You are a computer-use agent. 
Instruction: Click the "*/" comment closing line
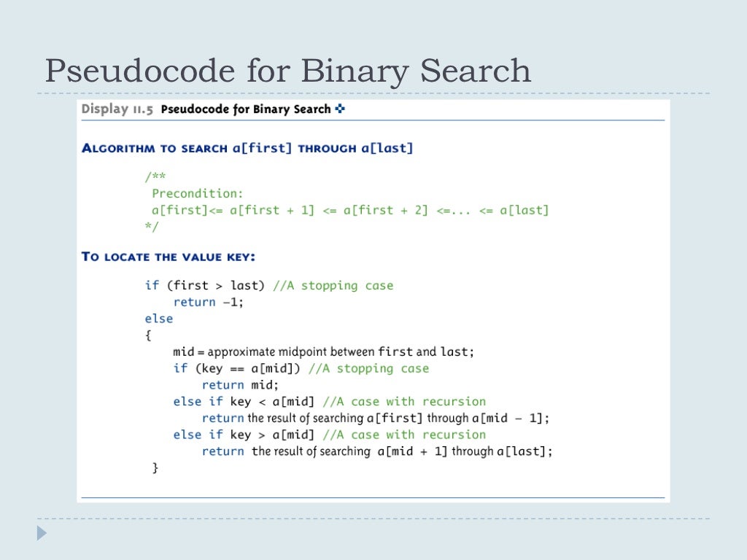[x=152, y=226]
